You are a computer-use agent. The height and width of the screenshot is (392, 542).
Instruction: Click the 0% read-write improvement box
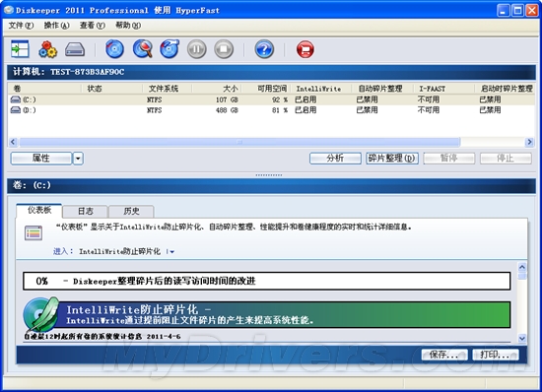(x=266, y=281)
